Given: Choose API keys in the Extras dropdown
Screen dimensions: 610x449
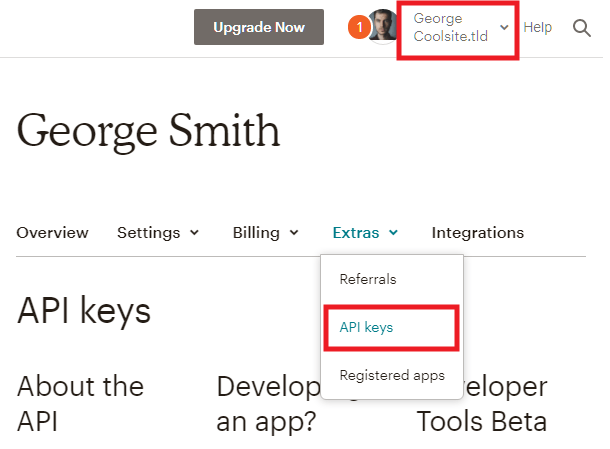Looking at the screenshot, I should [366, 328].
